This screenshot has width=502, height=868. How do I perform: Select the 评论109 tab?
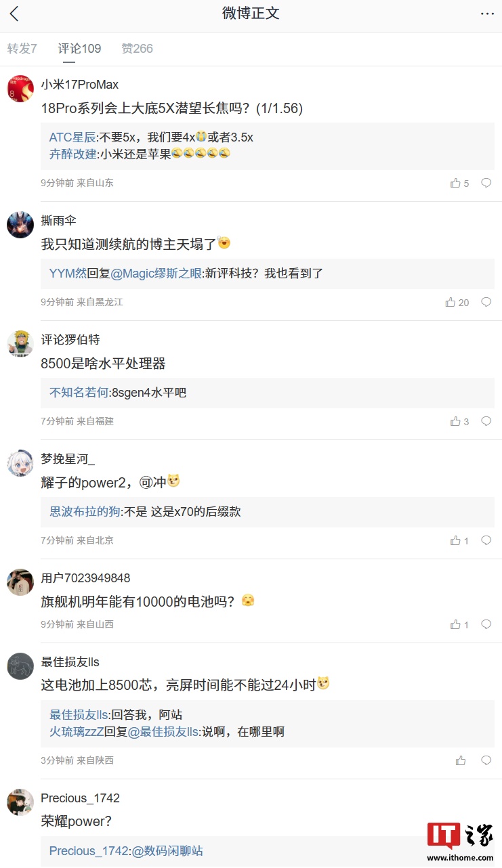(79, 49)
